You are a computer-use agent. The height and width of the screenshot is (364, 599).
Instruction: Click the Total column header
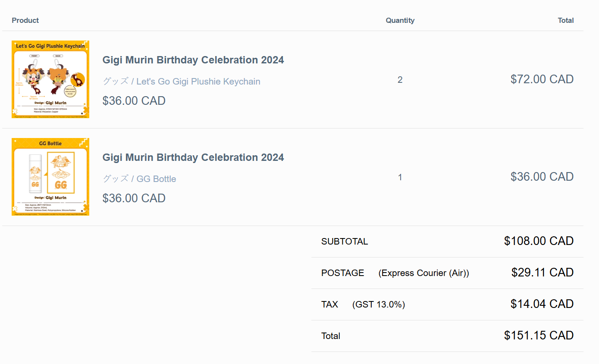coord(565,20)
